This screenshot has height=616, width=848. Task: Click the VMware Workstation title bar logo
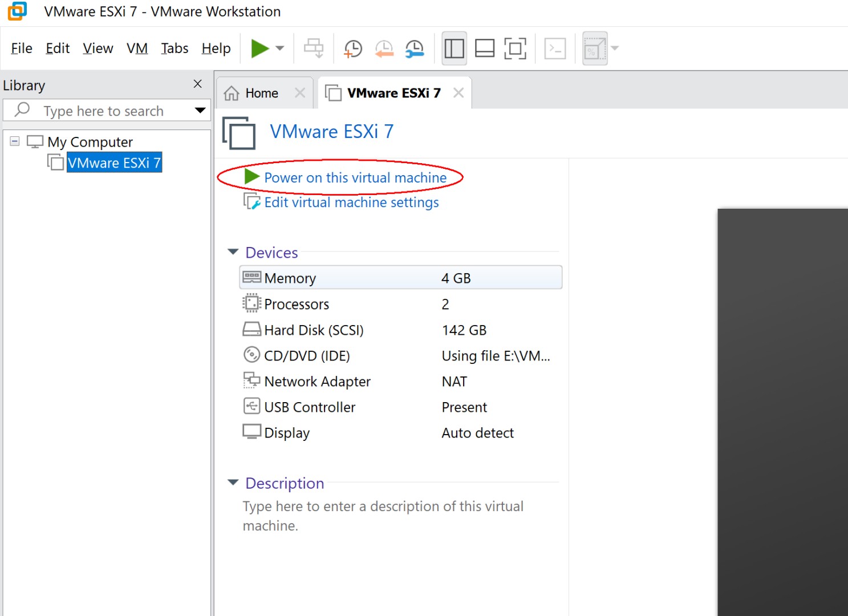(x=17, y=11)
